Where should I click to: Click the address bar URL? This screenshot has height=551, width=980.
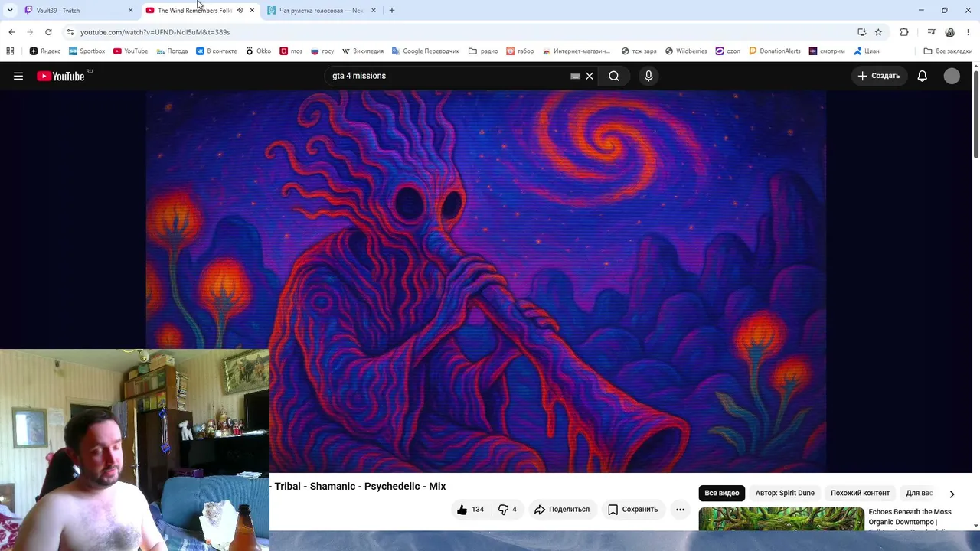click(155, 32)
